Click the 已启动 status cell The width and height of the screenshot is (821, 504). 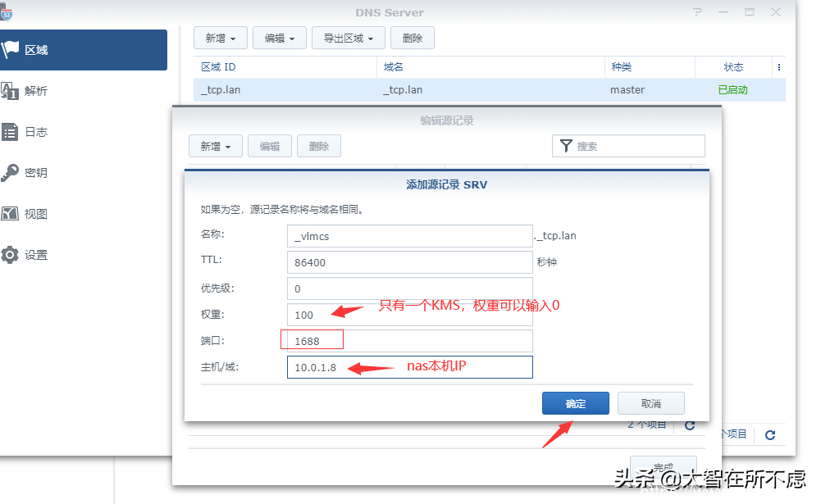click(732, 90)
